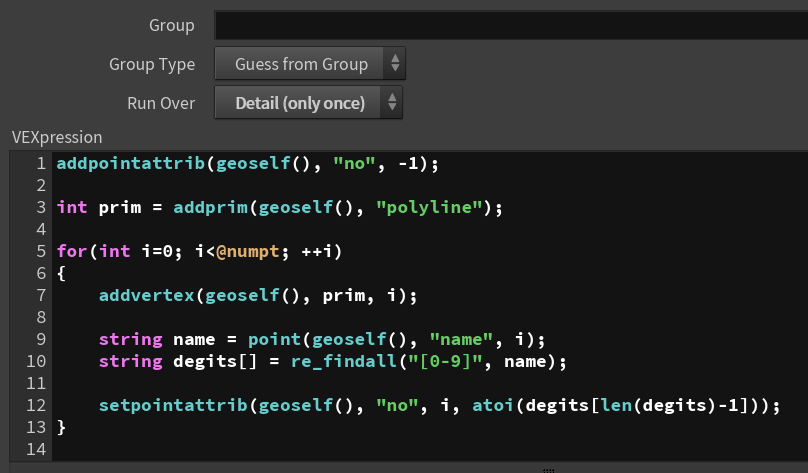Click the "[0-9]" regex string
The height and width of the screenshot is (473, 808).
445,361
